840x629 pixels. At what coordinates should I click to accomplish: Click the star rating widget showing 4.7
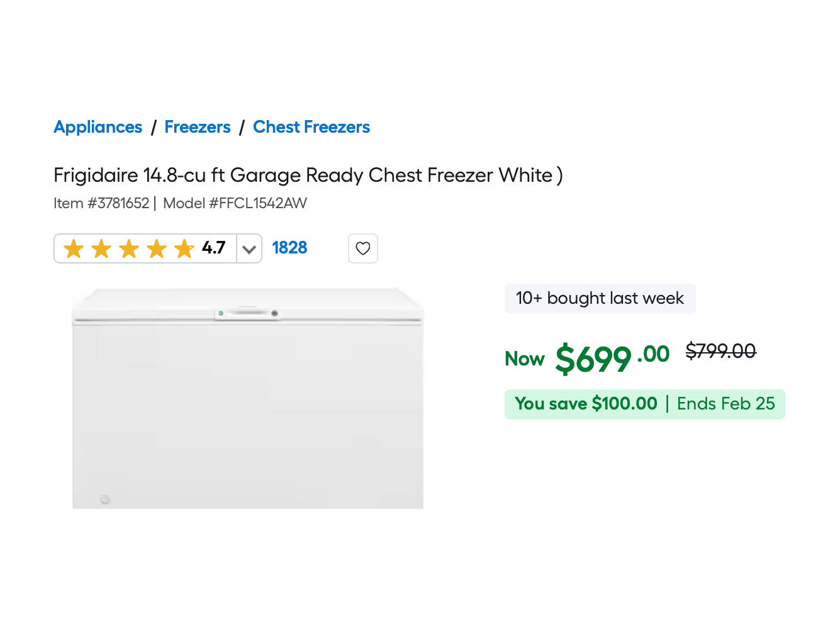(145, 248)
